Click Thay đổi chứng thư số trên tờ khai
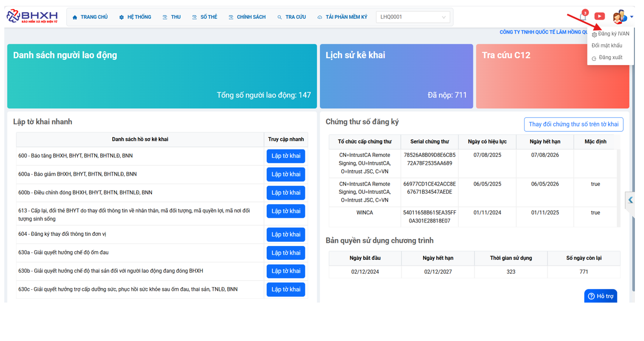644x341 pixels. (573, 124)
